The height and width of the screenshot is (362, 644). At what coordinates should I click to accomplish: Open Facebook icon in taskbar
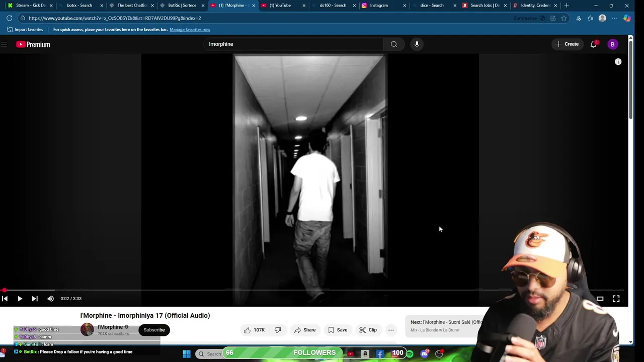click(x=380, y=354)
